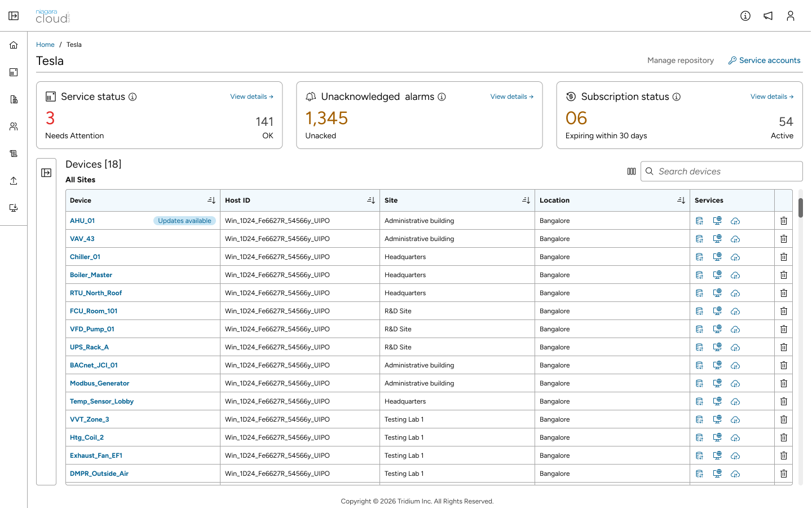
Task: View details of Subscription status
Action: pos(772,97)
